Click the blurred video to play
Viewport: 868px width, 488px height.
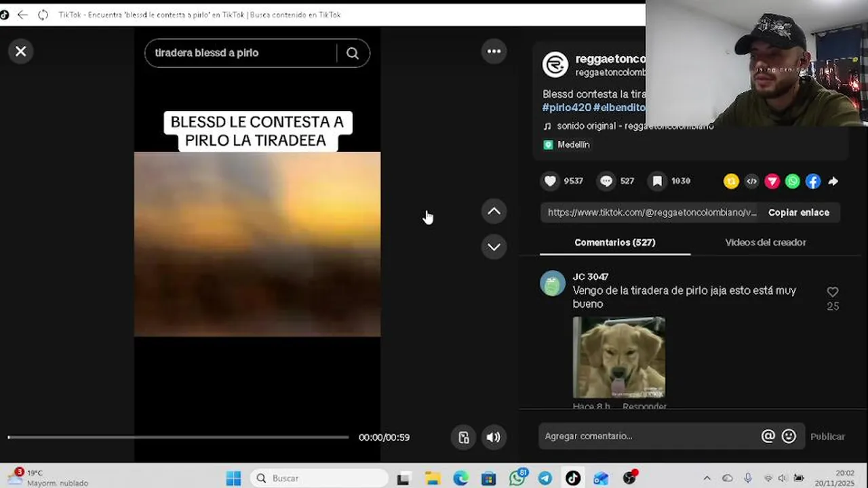(x=257, y=244)
